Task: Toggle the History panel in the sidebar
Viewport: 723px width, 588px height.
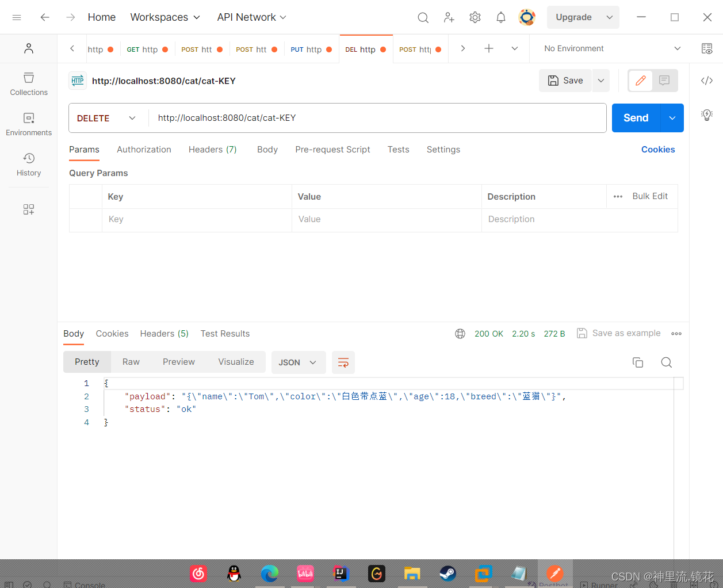Action: tap(28, 165)
